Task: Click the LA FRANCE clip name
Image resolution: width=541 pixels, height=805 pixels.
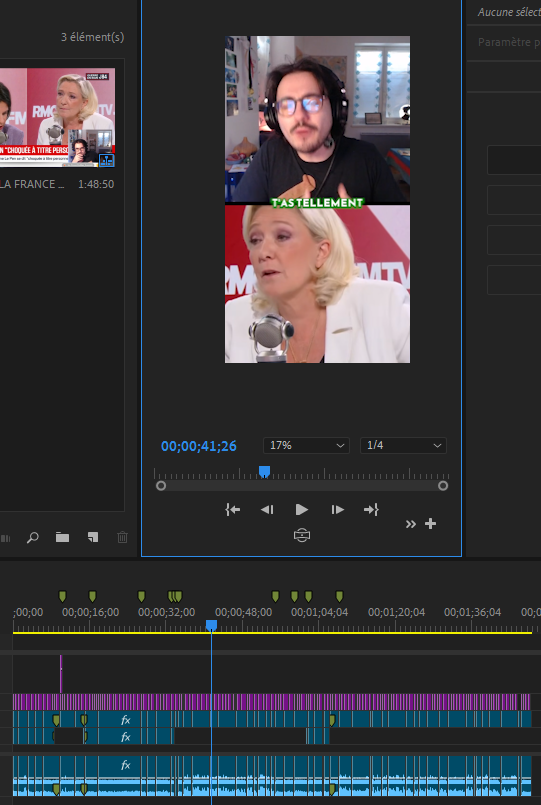Action: [x=32, y=184]
